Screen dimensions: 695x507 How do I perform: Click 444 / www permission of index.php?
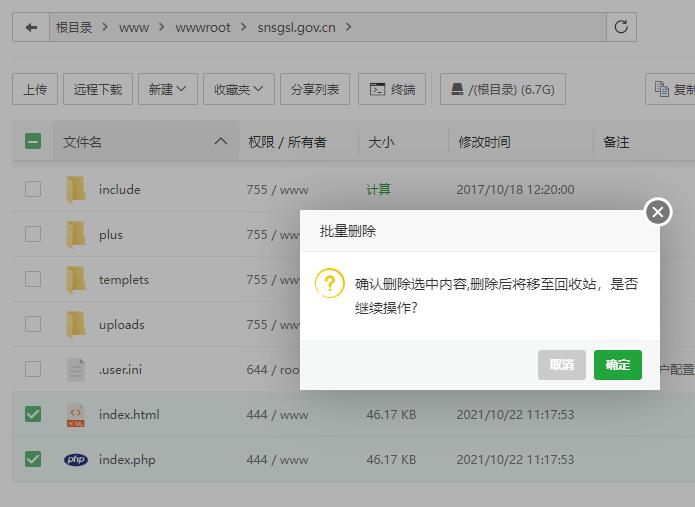[277, 460]
